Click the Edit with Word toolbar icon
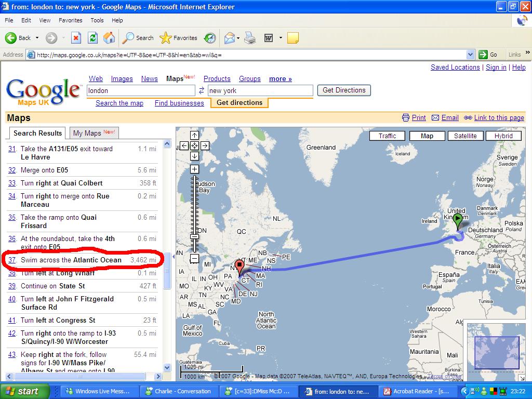Viewport: 532px width, 399px height. pos(269,38)
